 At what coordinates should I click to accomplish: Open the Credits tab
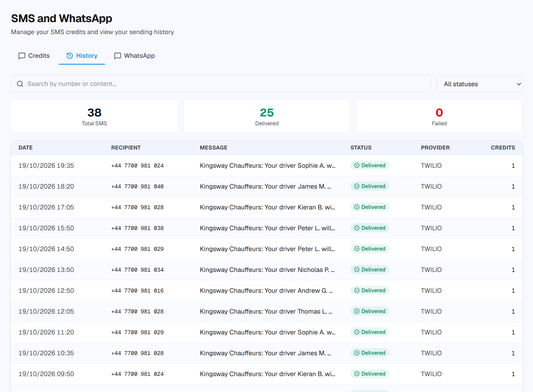(x=34, y=56)
